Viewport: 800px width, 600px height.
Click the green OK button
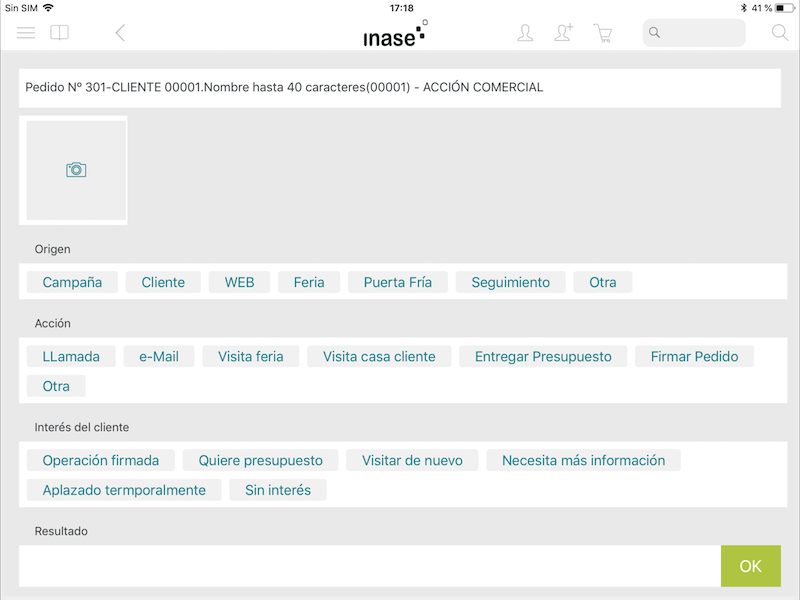coord(751,566)
